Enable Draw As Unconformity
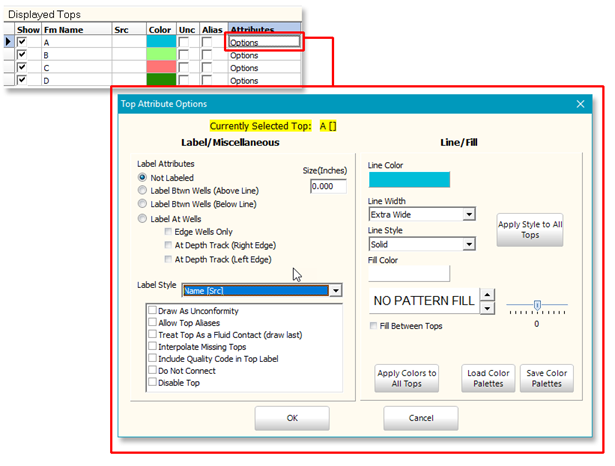The height and width of the screenshot is (466, 615). pos(153,310)
